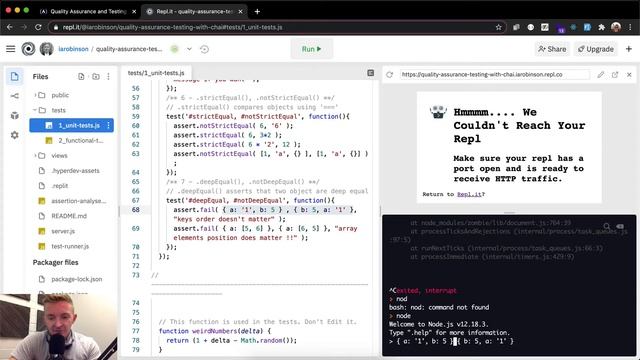Expand the repl name dropdown chevron

tap(189, 49)
